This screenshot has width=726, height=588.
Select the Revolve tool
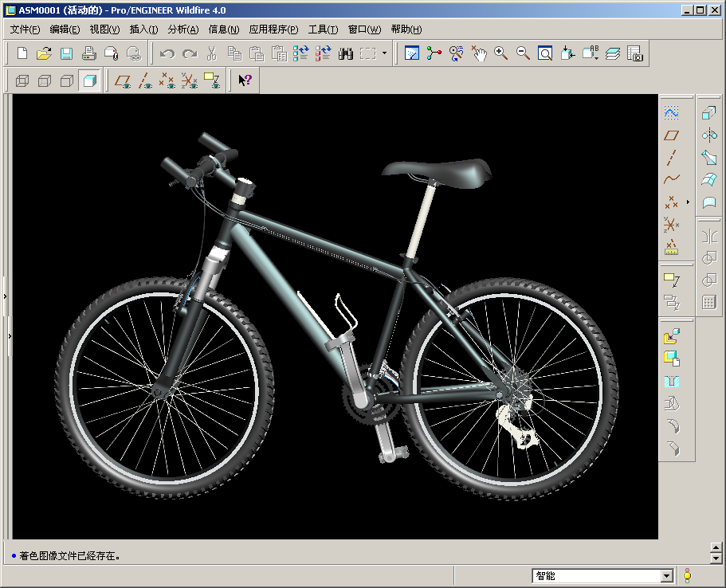[x=709, y=135]
